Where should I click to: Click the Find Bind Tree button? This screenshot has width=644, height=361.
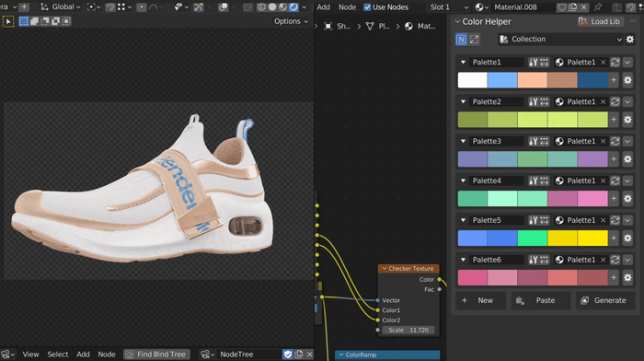pos(157,354)
